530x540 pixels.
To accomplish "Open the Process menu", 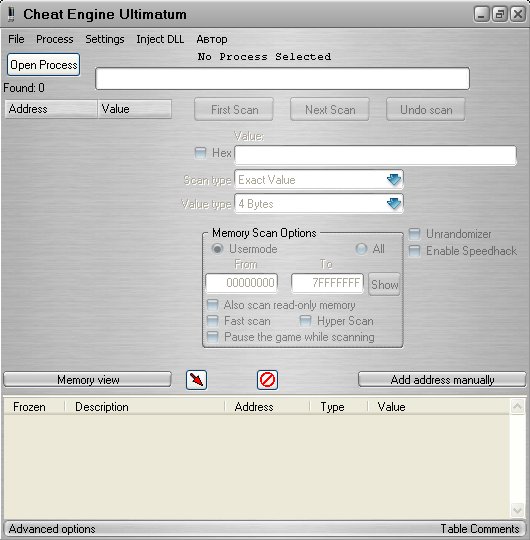I will [x=55, y=39].
